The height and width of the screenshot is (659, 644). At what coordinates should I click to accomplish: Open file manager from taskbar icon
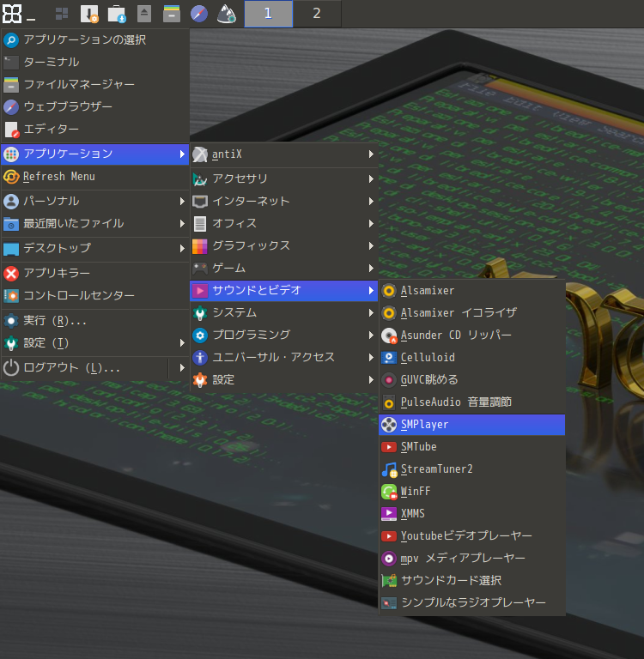pos(172,14)
